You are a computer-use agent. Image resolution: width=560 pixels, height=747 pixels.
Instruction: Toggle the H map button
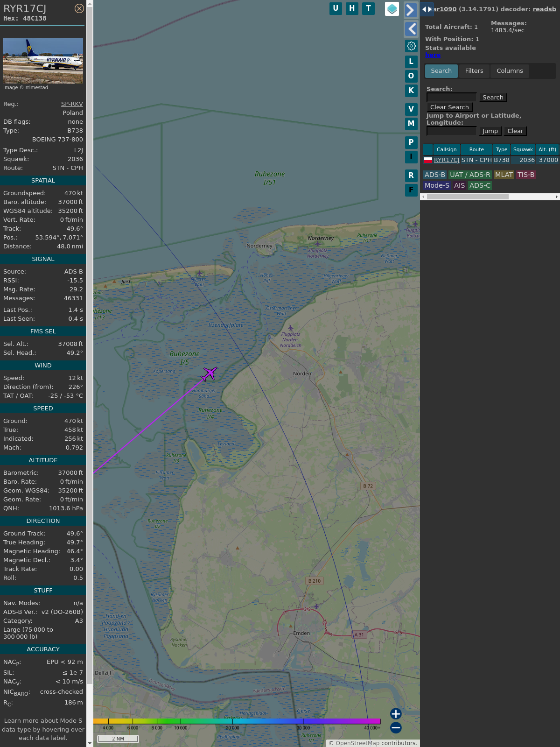coord(352,8)
